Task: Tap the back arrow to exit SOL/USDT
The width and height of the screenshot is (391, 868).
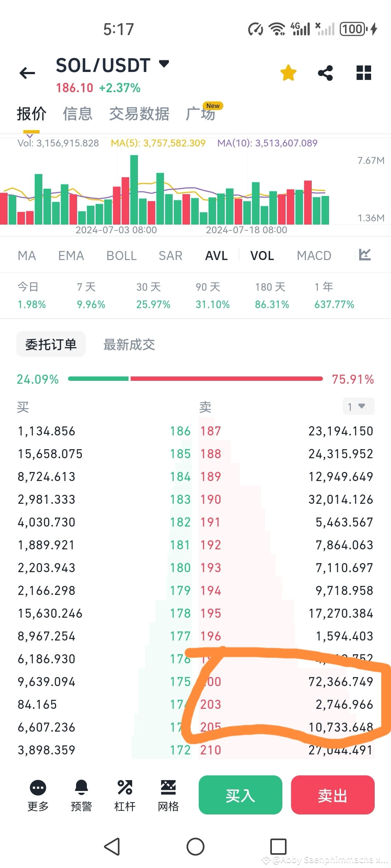Action: (27, 72)
